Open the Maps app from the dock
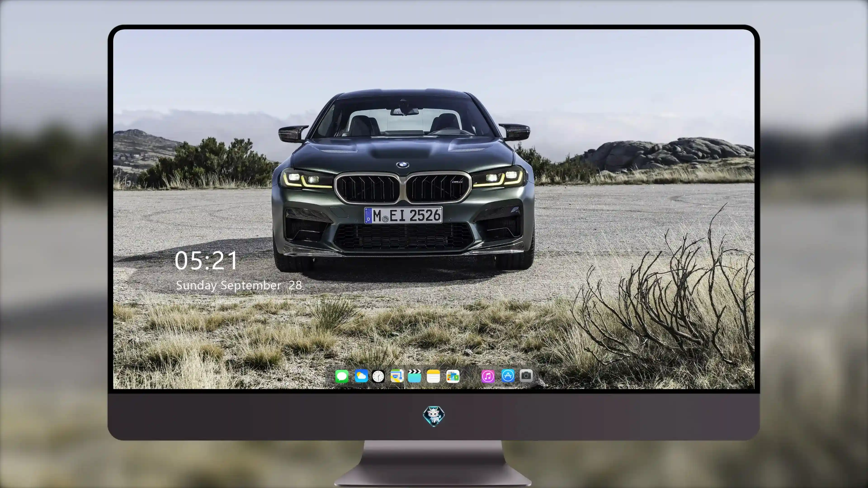The height and width of the screenshot is (488, 868). pyautogui.click(x=397, y=376)
